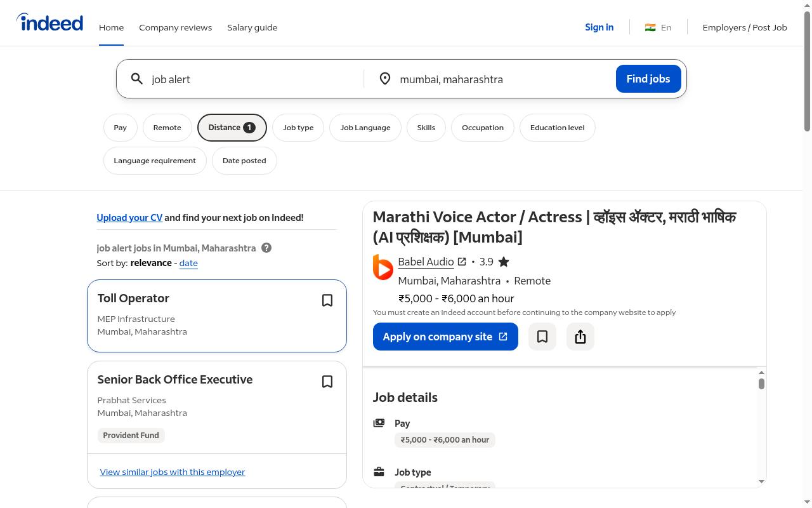Click the Job type briefcase icon
Screen dimensions: 812x508
coord(379,472)
